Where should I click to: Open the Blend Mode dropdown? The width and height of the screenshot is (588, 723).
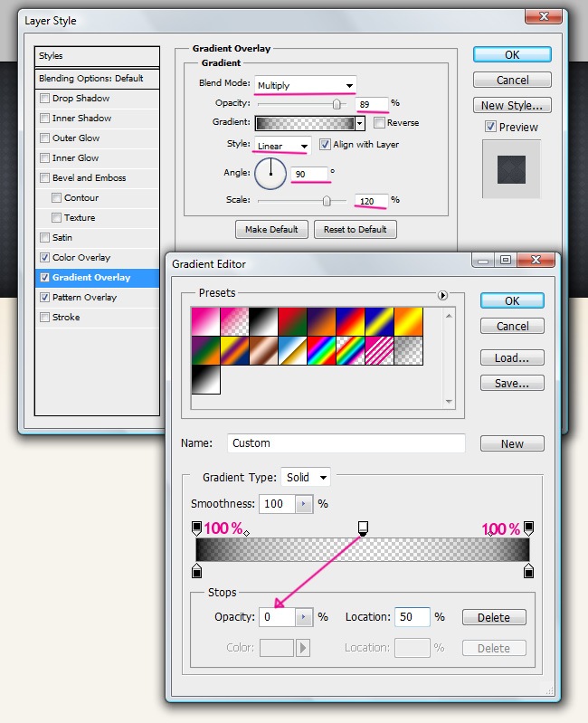(305, 86)
